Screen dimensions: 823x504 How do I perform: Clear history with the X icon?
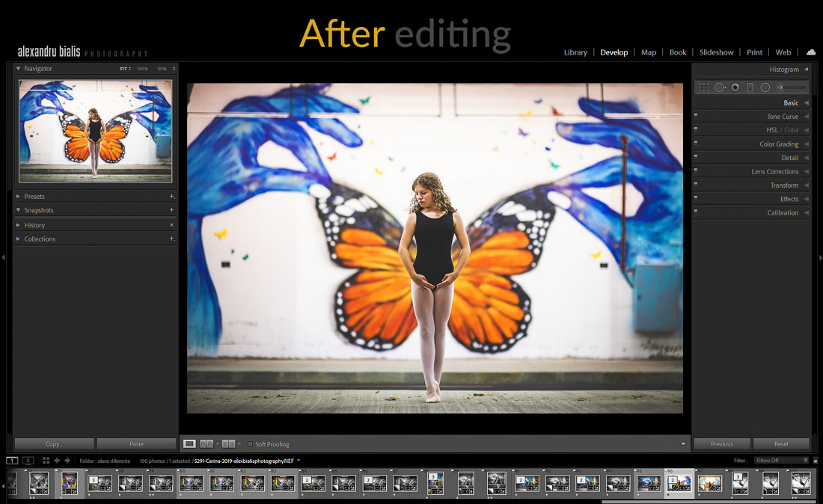171,225
